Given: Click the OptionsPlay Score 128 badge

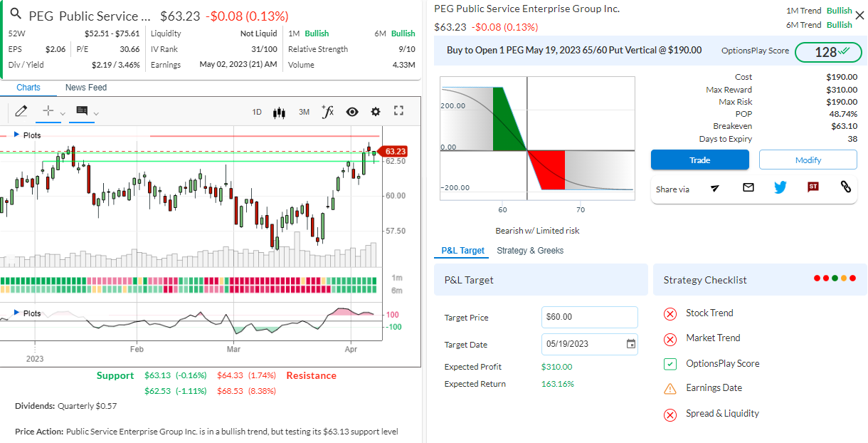Looking at the screenshot, I should tap(827, 52).
